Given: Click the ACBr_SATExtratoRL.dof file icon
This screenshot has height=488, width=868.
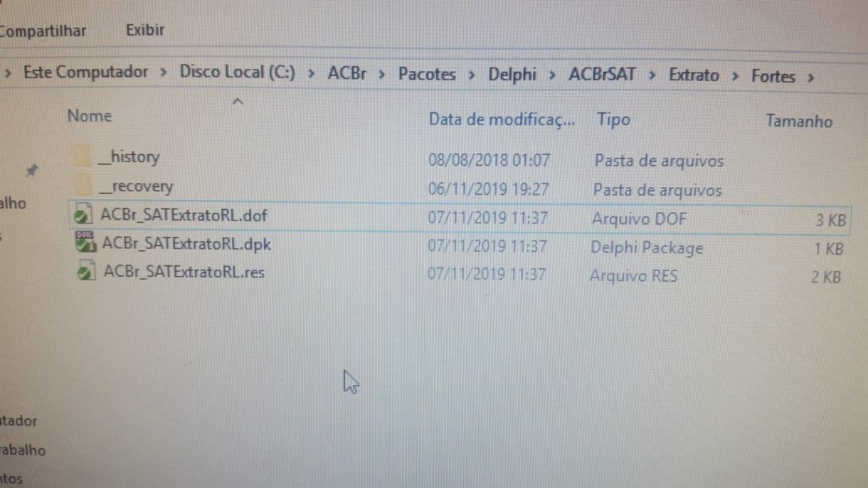Looking at the screenshot, I should (83, 216).
